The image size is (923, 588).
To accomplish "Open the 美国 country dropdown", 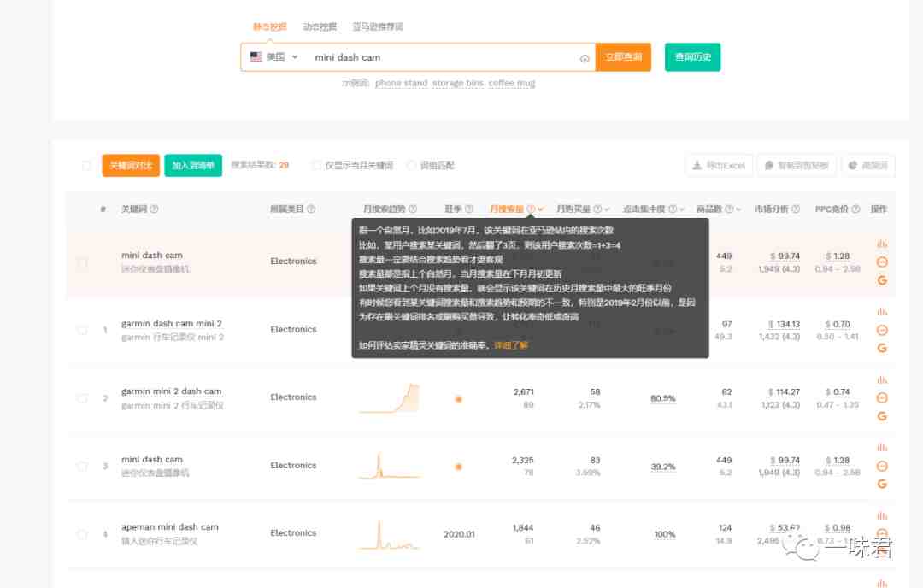I will tap(274, 57).
